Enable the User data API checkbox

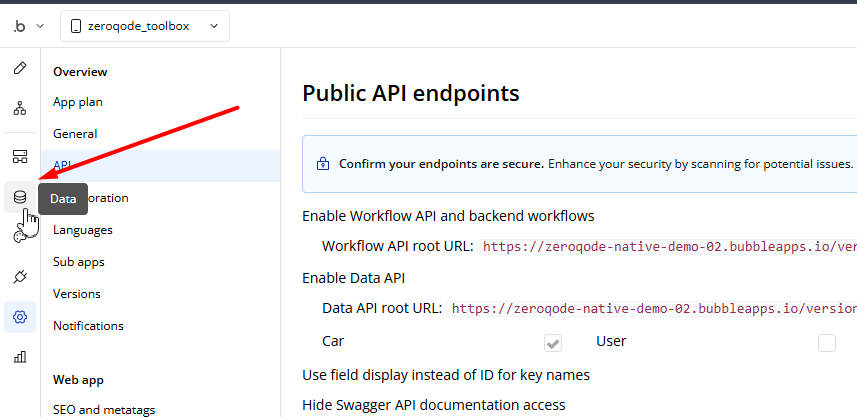coord(826,343)
